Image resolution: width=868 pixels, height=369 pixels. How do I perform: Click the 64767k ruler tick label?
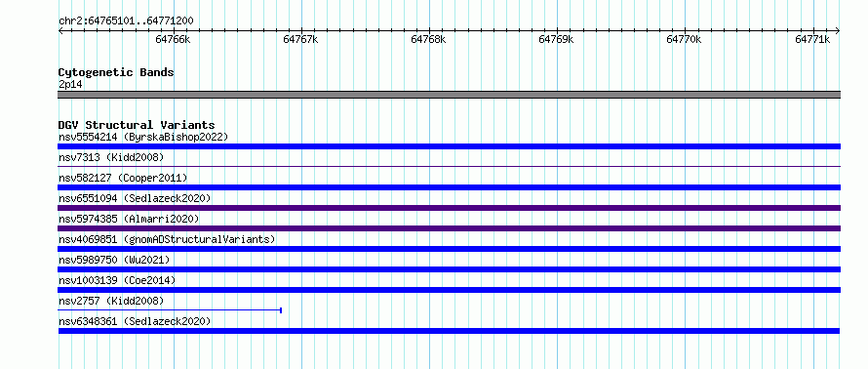(x=300, y=39)
